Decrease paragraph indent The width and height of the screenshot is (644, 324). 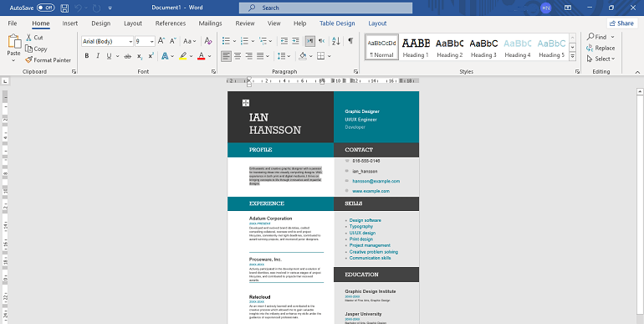pyautogui.click(x=284, y=41)
